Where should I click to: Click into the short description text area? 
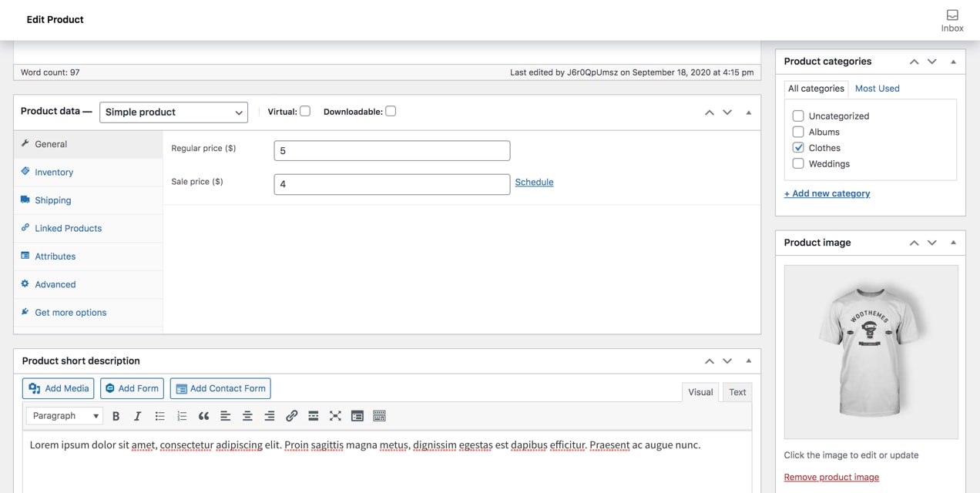tap(388, 462)
